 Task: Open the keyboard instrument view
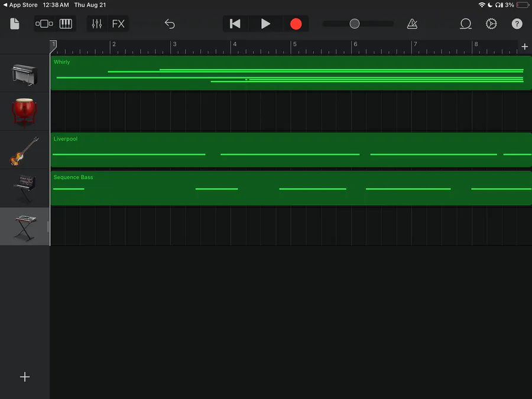coord(66,24)
